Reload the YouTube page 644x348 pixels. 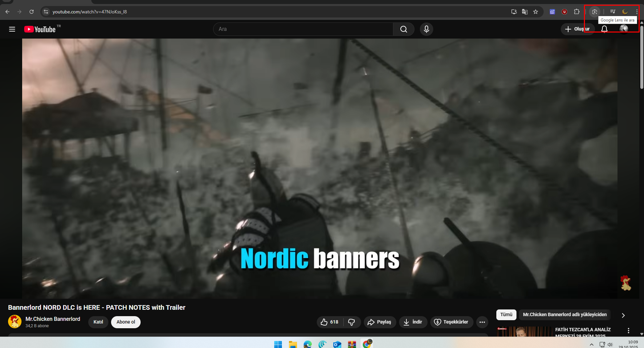[32, 12]
